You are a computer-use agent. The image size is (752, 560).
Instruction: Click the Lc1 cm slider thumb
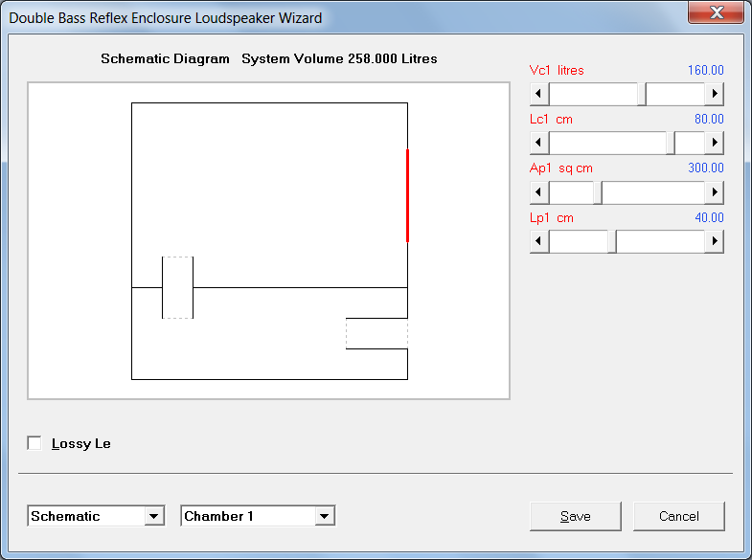(671, 143)
